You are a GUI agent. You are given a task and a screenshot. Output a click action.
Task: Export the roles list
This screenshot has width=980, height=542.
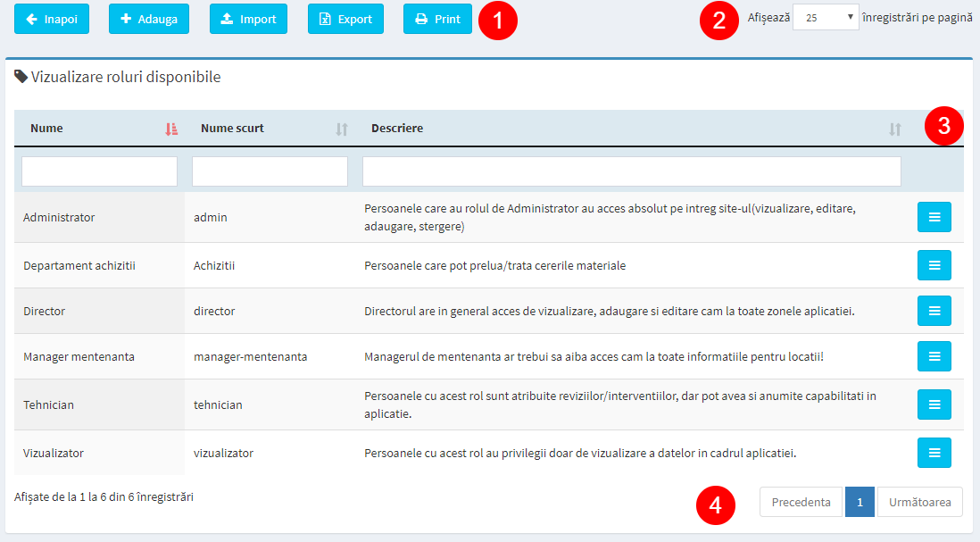[x=345, y=19]
